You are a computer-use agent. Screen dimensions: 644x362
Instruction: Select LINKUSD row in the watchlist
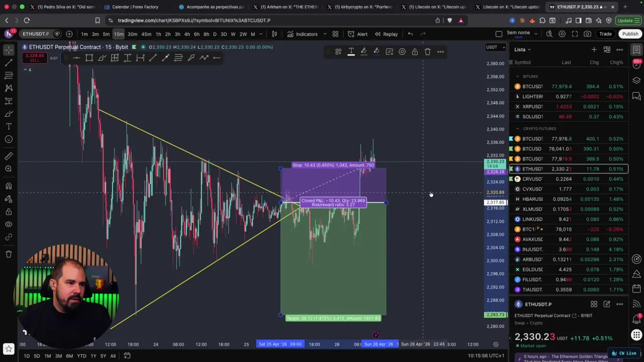569,219
